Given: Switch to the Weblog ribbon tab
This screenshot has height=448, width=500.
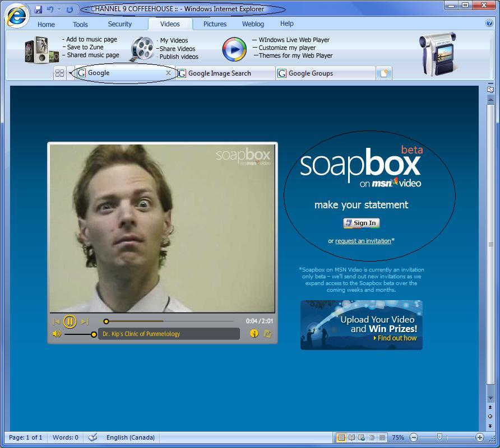Looking at the screenshot, I should coord(253,24).
